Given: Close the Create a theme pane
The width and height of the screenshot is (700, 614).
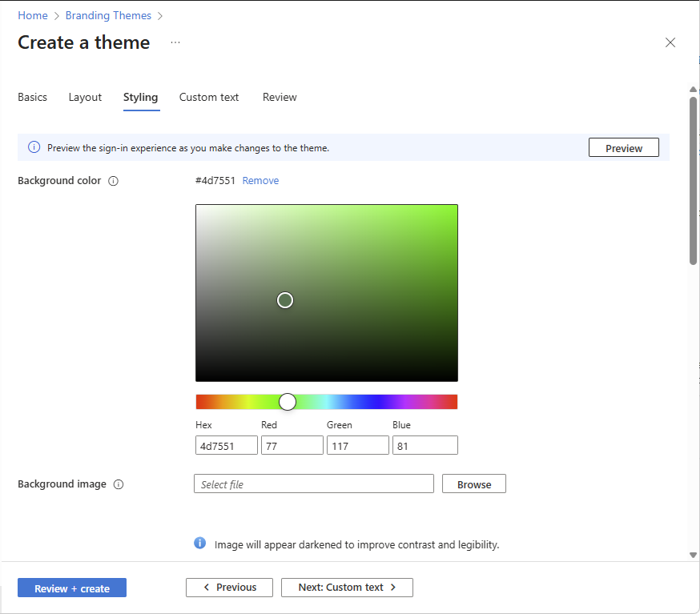Looking at the screenshot, I should 670,42.
